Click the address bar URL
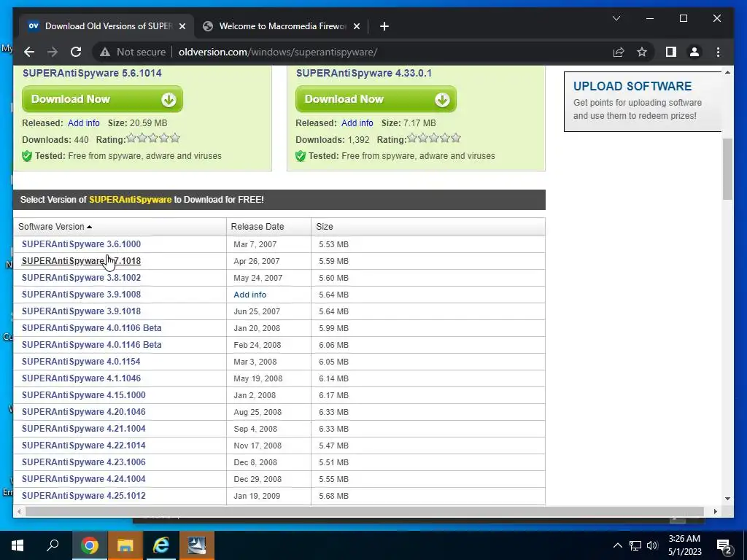 (278, 52)
